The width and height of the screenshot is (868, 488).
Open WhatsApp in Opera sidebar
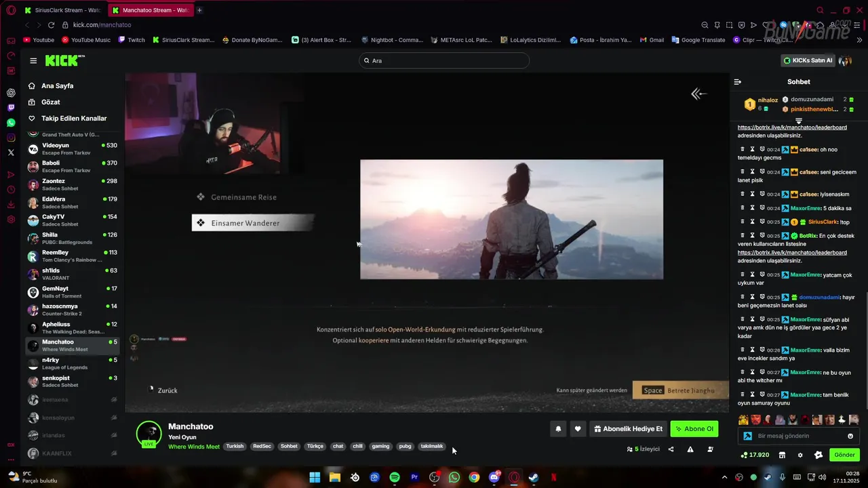coord(11,123)
